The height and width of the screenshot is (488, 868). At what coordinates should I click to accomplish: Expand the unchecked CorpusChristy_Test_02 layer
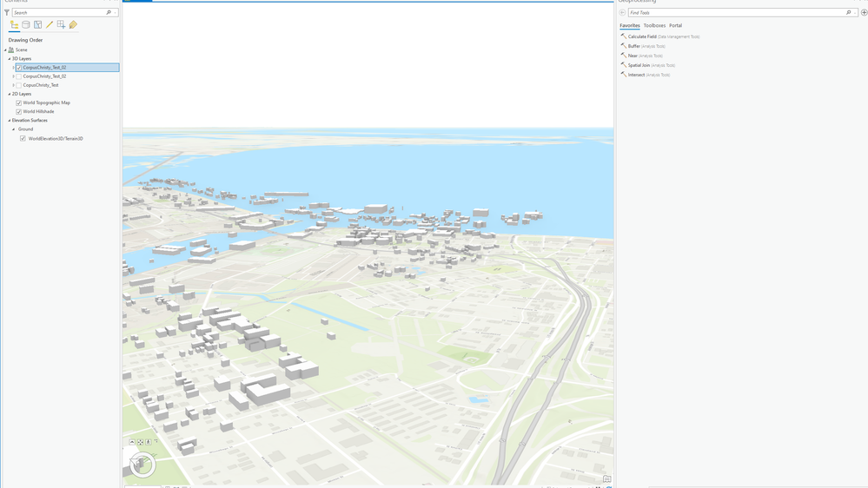pos(13,76)
